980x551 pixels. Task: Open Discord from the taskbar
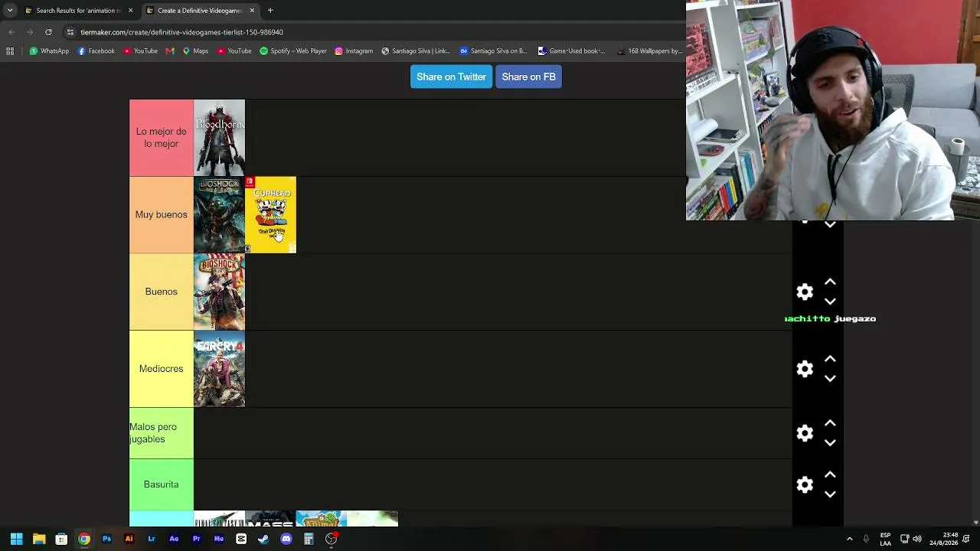(x=286, y=539)
